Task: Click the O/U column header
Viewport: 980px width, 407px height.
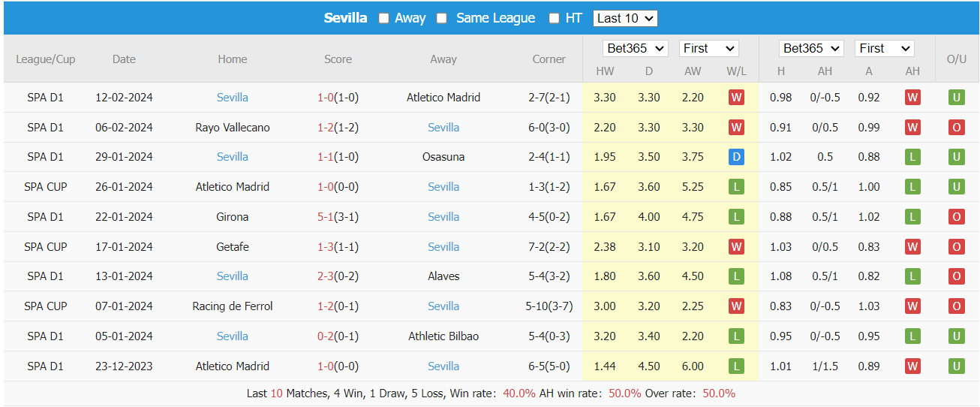Action: pyautogui.click(x=956, y=59)
